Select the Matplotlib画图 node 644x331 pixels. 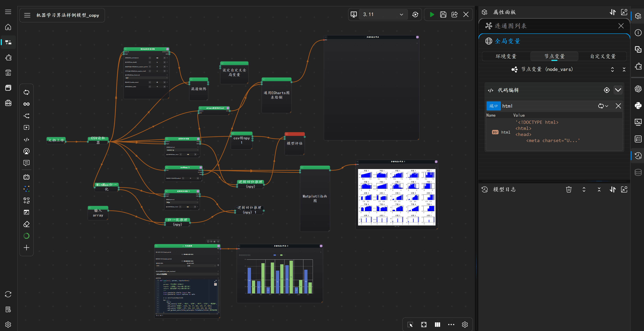click(315, 198)
